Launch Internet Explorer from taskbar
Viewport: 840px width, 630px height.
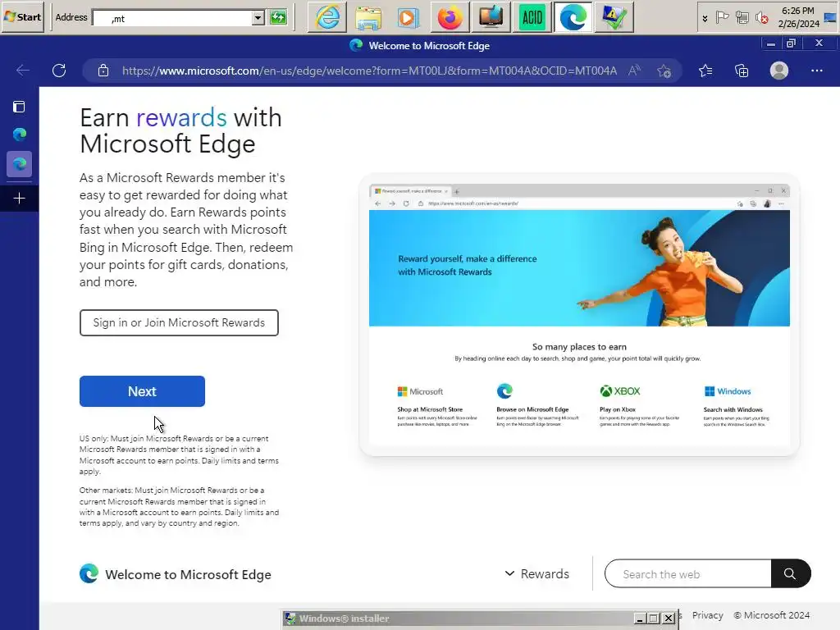coord(327,18)
